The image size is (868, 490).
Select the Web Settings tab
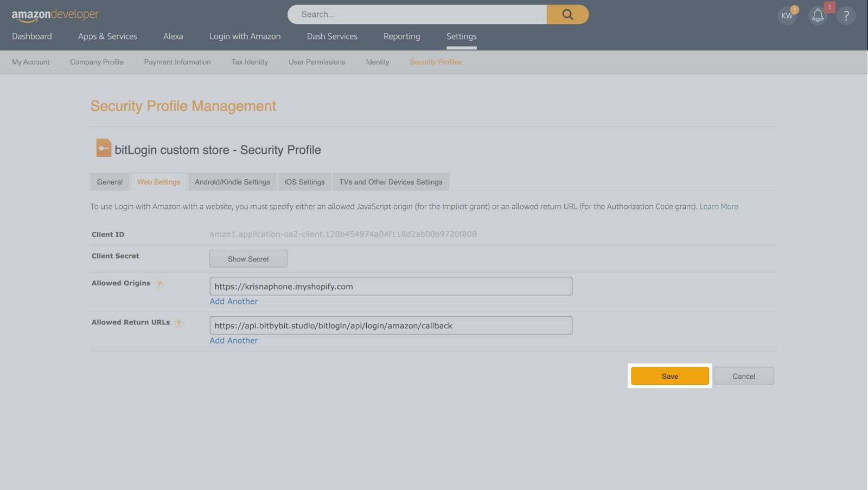tap(158, 182)
